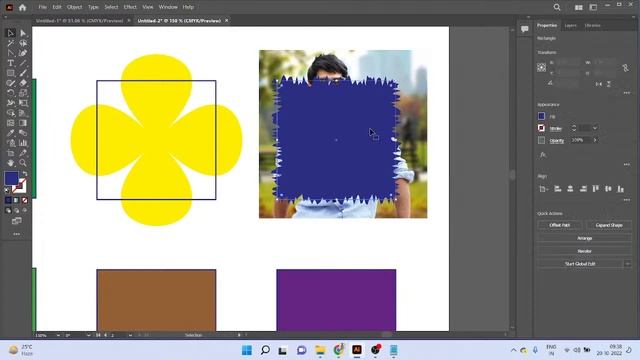Select the Lasso tool
Viewport: 640px width, 360px height.
(x=23, y=43)
